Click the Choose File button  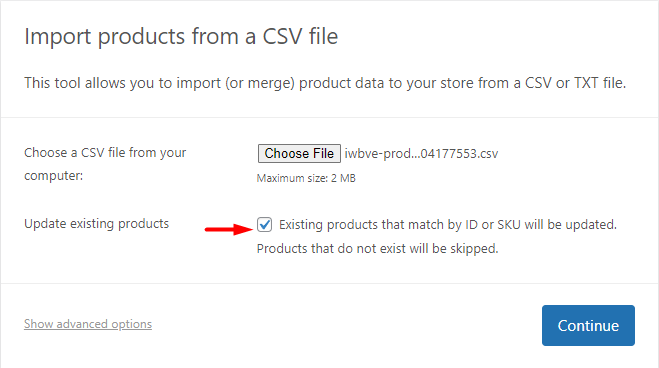coord(299,153)
